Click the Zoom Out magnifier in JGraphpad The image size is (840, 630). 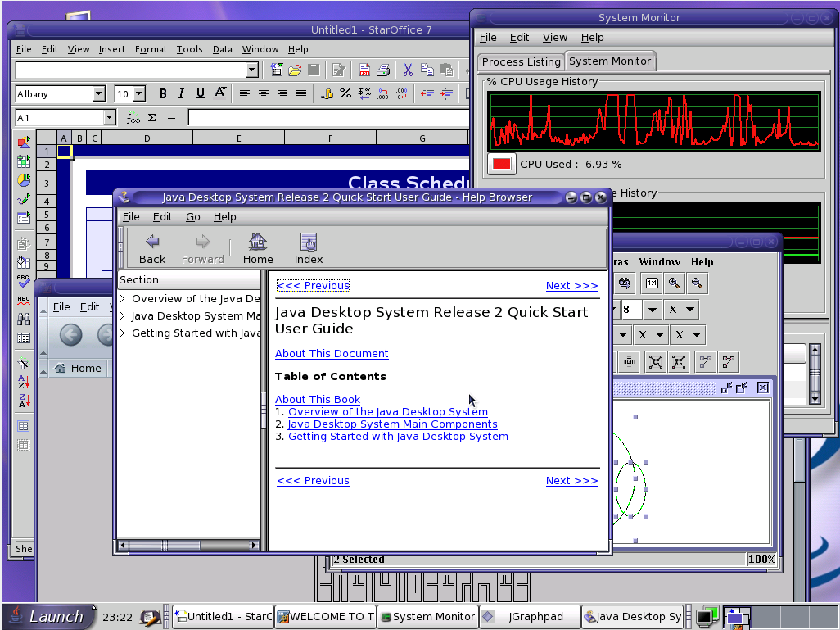point(697,283)
